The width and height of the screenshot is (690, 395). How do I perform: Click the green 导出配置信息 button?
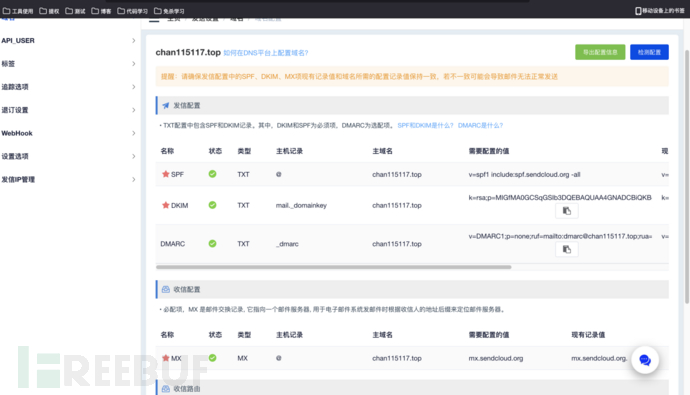600,52
